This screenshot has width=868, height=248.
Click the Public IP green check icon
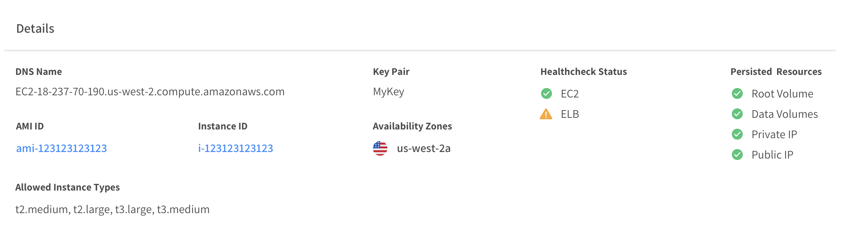click(x=737, y=155)
